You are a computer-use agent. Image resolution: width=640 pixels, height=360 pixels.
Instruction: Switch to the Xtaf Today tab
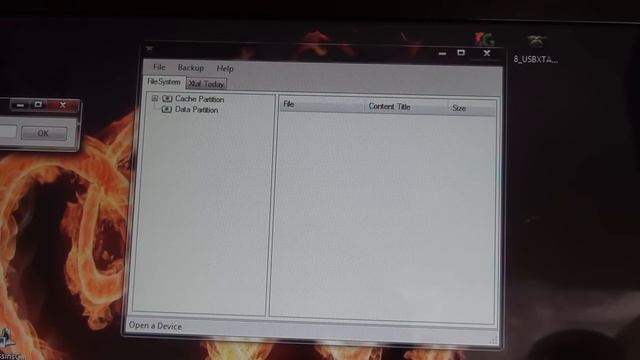(207, 84)
